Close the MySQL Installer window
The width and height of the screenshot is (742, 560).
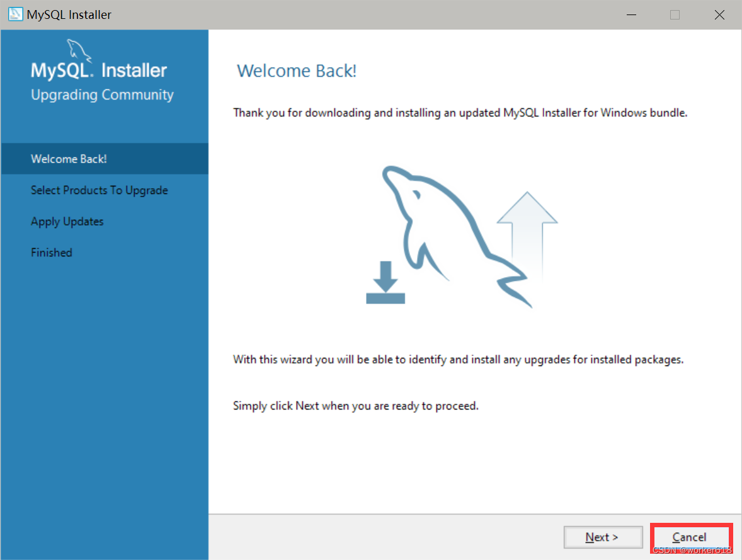coord(719,14)
